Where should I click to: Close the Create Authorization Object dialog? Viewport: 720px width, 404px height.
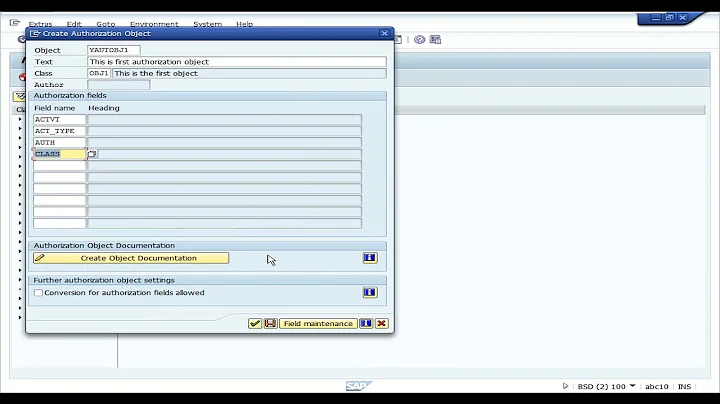pos(384,33)
